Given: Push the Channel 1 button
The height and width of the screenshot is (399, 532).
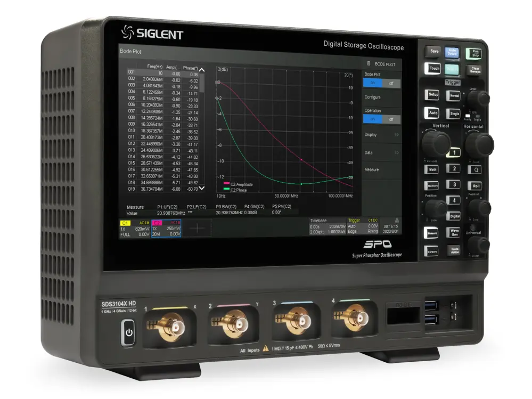Looking at the screenshot, I should click(x=454, y=153).
